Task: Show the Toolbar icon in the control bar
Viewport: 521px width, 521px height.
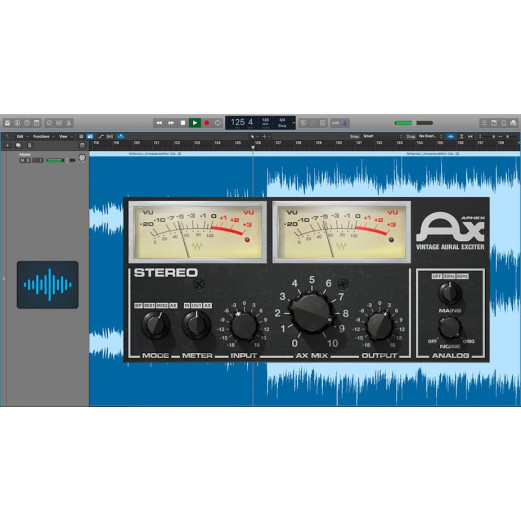Action: pos(37,123)
